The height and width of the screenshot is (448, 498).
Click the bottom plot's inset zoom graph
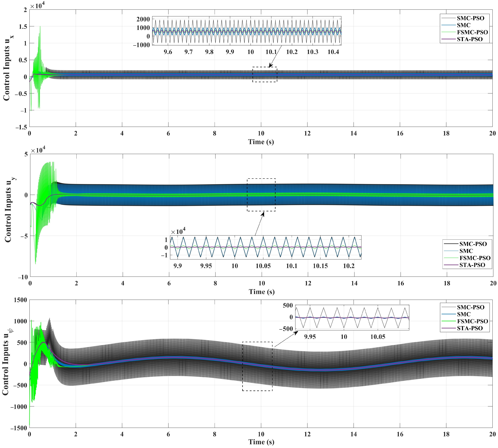point(352,317)
